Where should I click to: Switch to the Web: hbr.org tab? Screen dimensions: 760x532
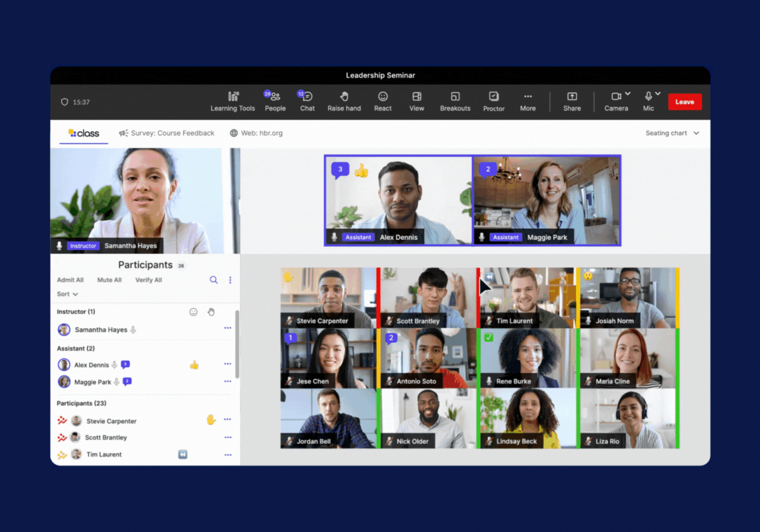[x=256, y=133]
